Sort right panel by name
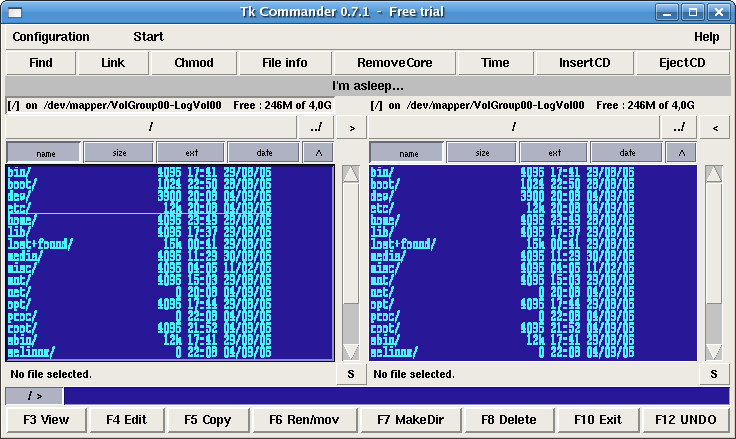 pos(406,153)
